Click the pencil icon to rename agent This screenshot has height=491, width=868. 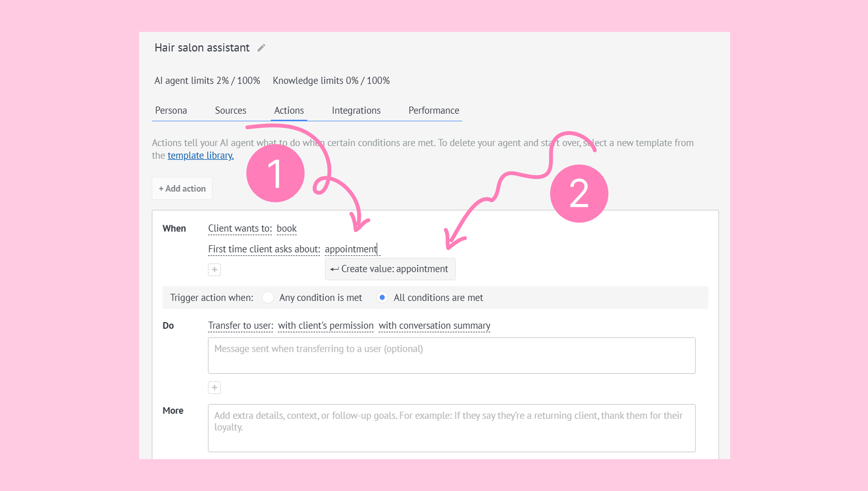tap(261, 48)
